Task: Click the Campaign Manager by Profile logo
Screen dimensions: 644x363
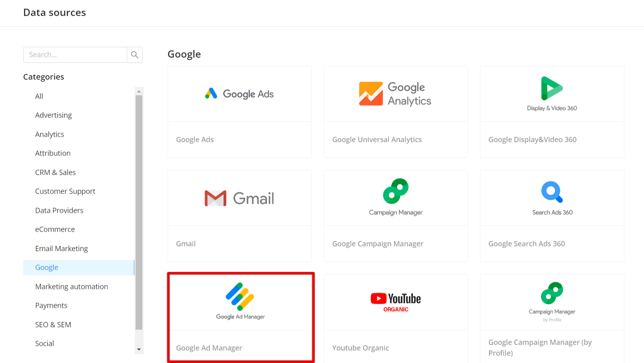Action: click(x=552, y=302)
